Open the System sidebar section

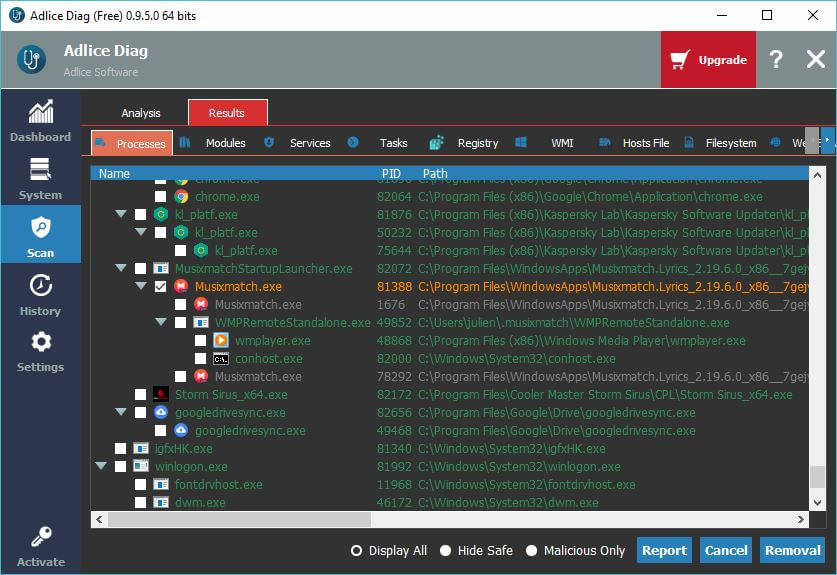click(40, 170)
